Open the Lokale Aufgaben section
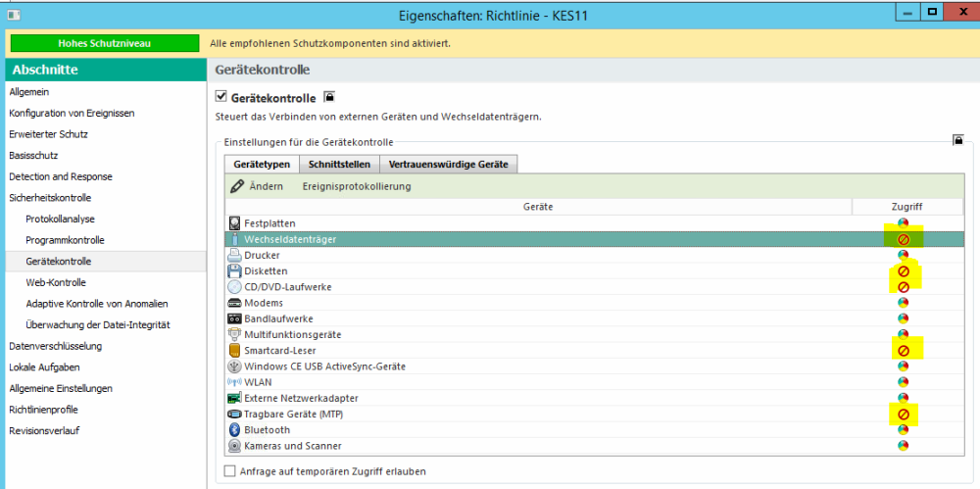Viewport: 980px width, 489px height. pos(44,367)
